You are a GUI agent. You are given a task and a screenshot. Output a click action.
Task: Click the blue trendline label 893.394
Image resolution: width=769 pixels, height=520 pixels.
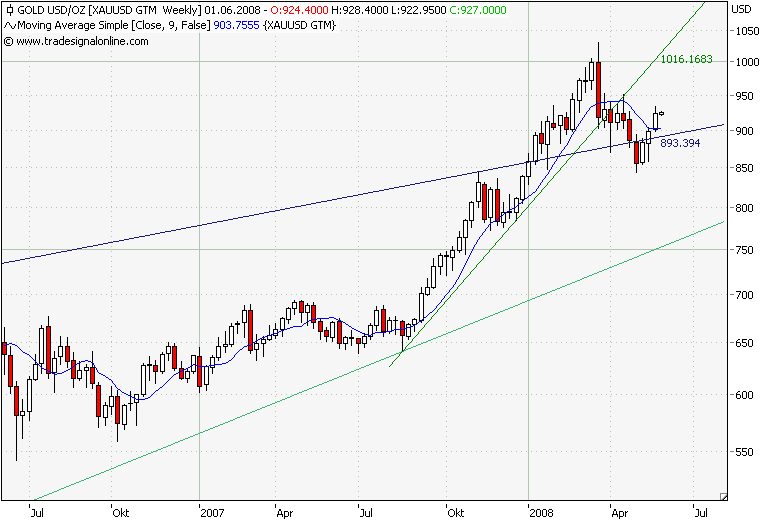tap(680, 143)
